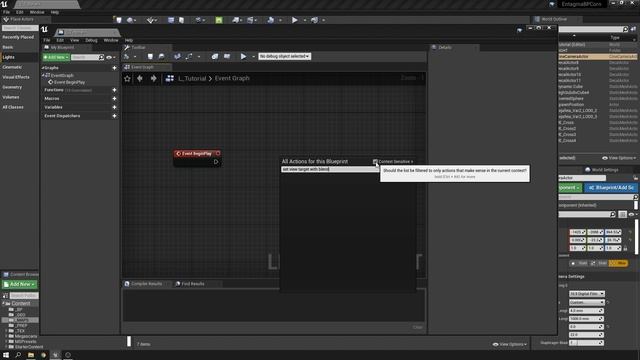The height and width of the screenshot is (360, 640).
Task: Click the Search Classes field in Place Actors
Action: point(20,28)
